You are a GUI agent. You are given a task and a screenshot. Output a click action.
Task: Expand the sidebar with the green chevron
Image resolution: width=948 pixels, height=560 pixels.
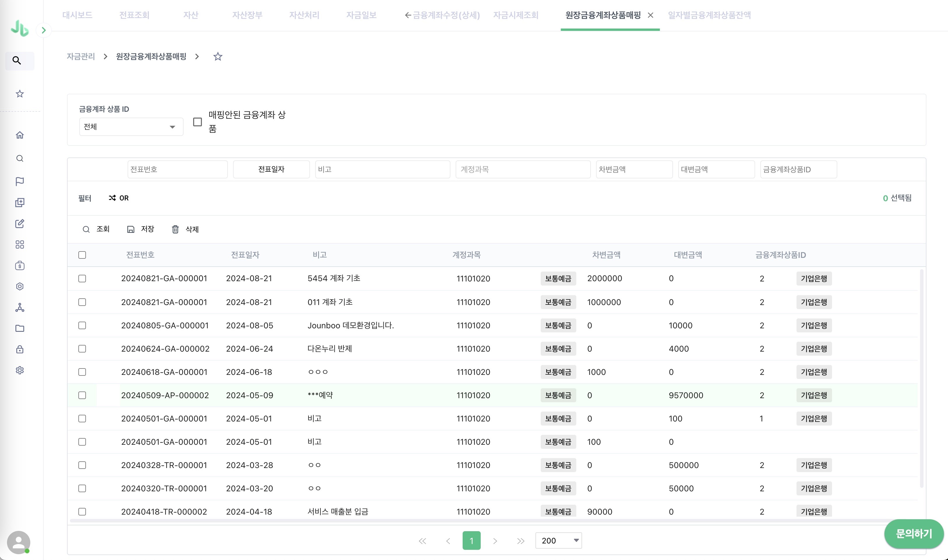click(x=44, y=30)
